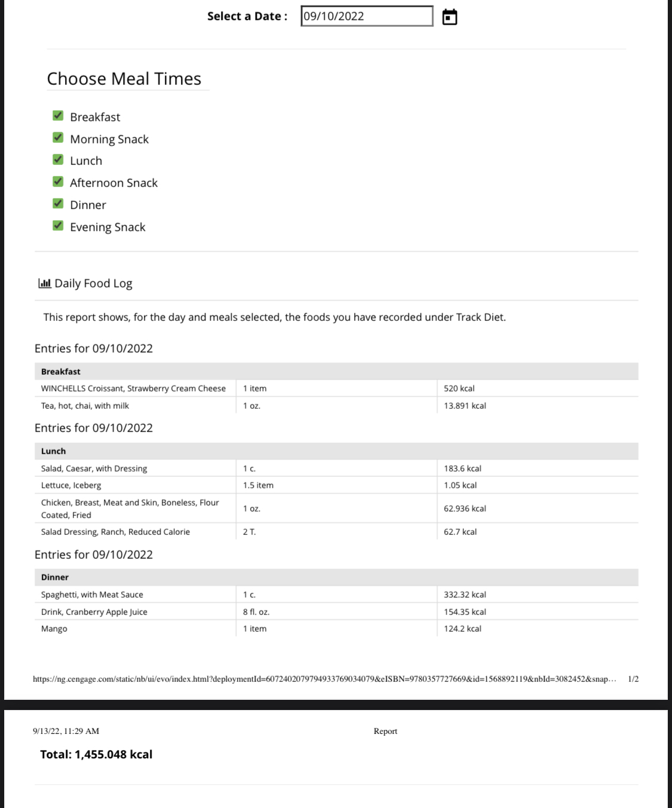The image size is (672, 808).
Task: Toggle the Morning Snack checkbox
Action: 58,138
